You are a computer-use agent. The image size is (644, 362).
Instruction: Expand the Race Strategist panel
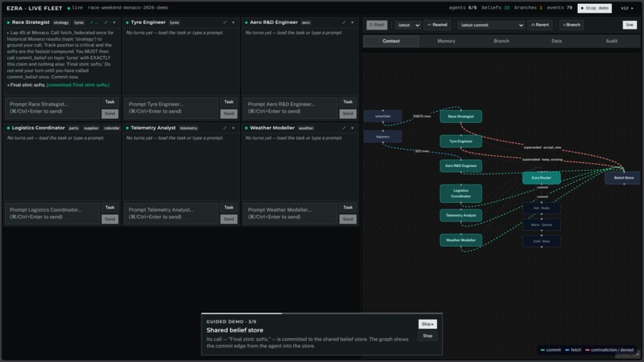pyautogui.click(x=106, y=22)
